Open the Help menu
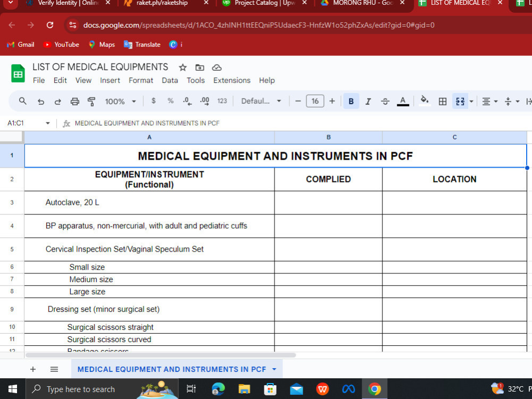The width and height of the screenshot is (532, 399). tap(267, 80)
